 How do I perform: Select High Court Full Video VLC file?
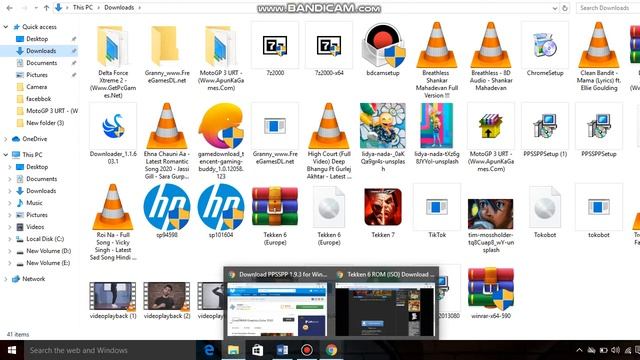coord(329,141)
